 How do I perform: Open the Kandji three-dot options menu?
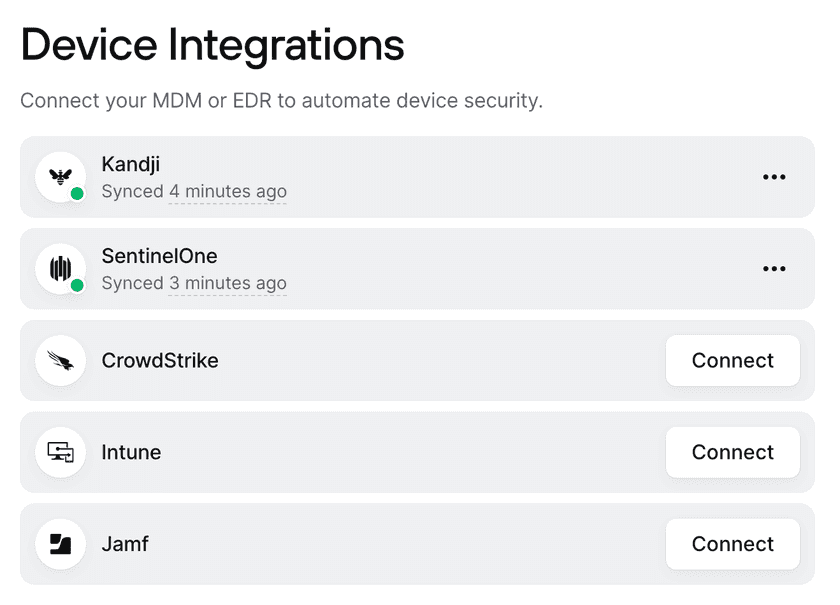click(774, 177)
